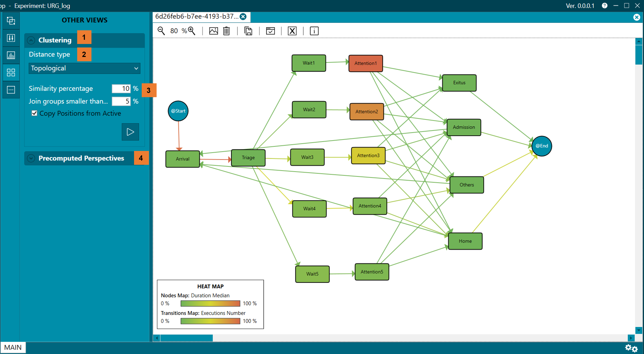
Task: Select the Attention4 node
Action: click(x=370, y=206)
